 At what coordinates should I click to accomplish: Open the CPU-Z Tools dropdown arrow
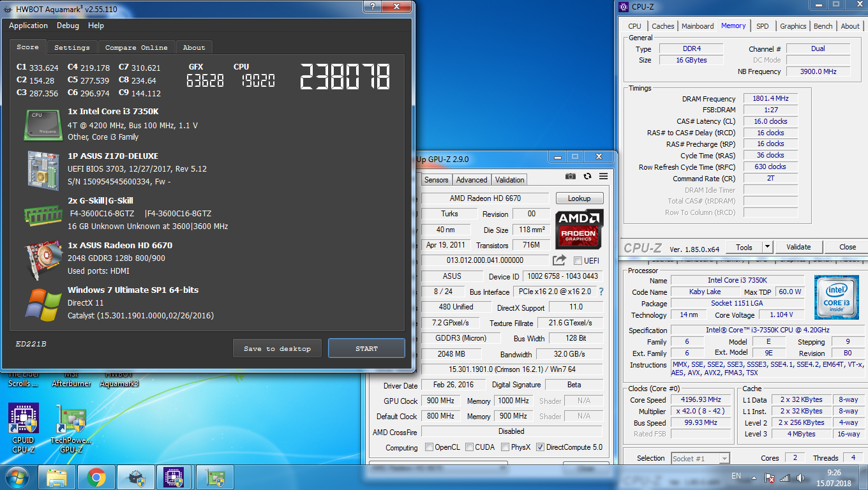tap(767, 247)
